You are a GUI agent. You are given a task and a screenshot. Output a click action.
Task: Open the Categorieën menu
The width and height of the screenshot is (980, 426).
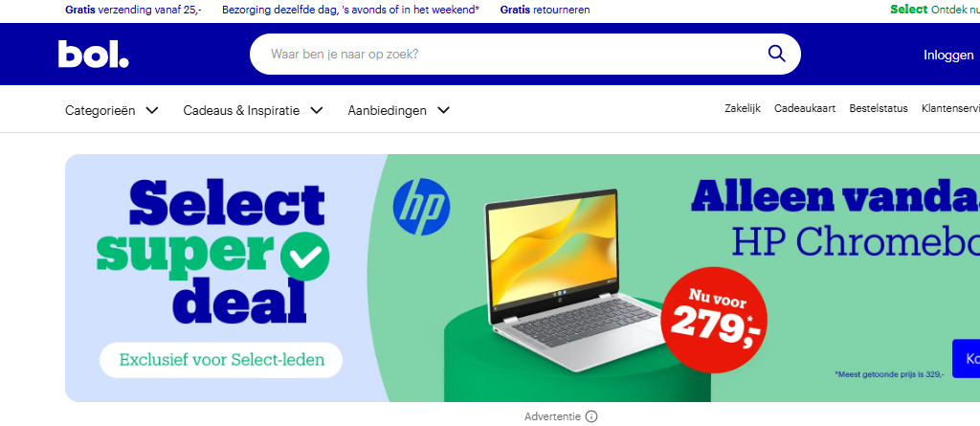tap(112, 111)
